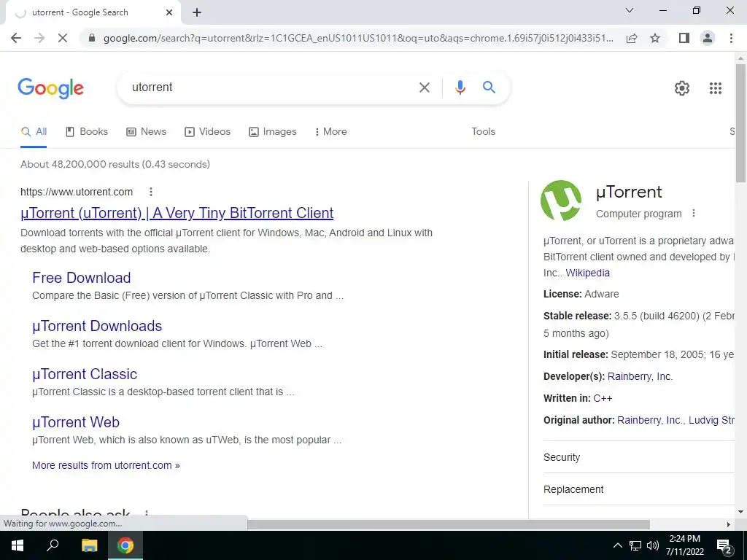The width and height of the screenshot is (747, 560).
Task: Open the Google apps grid
Action: pos(715,88)
